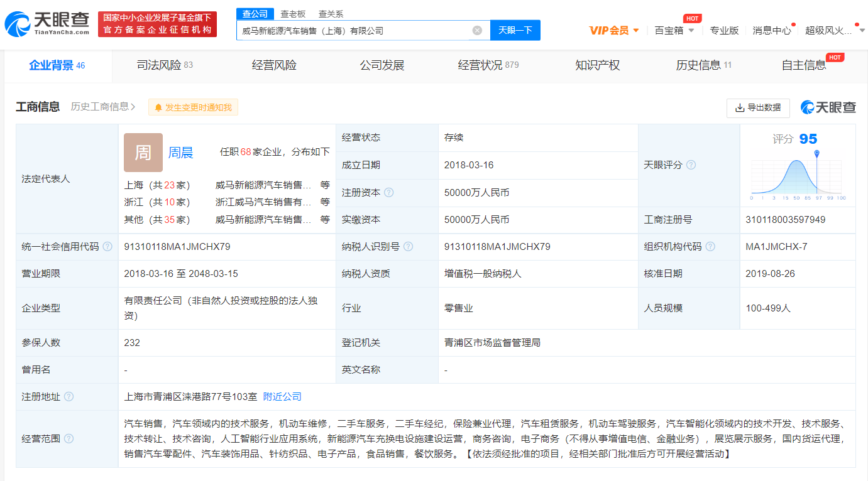
Task: Open the 知识产权 tab
Action: pos(598,65)
